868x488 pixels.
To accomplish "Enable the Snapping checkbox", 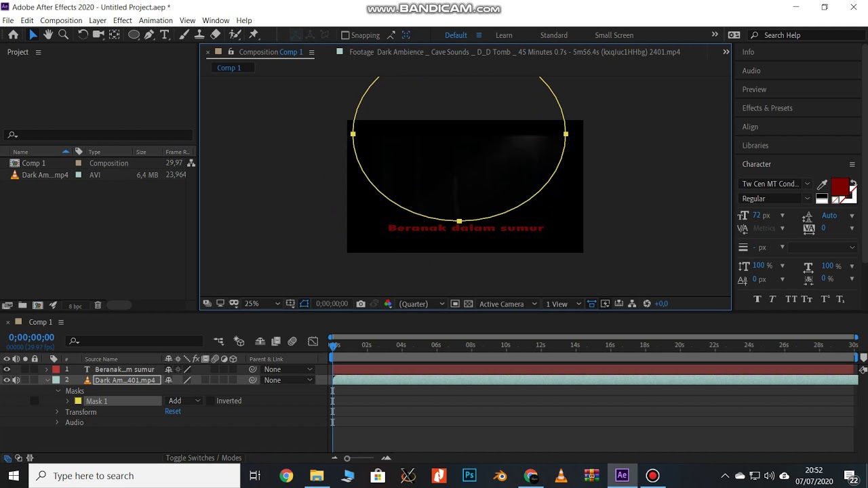I will tap(345, 35).
